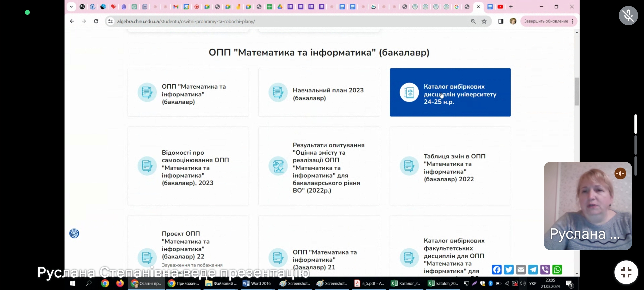Screen dimensions: 644x290
Task: Open Проєкт ОПП (бакалавр) 22 card
Action: 188,246
